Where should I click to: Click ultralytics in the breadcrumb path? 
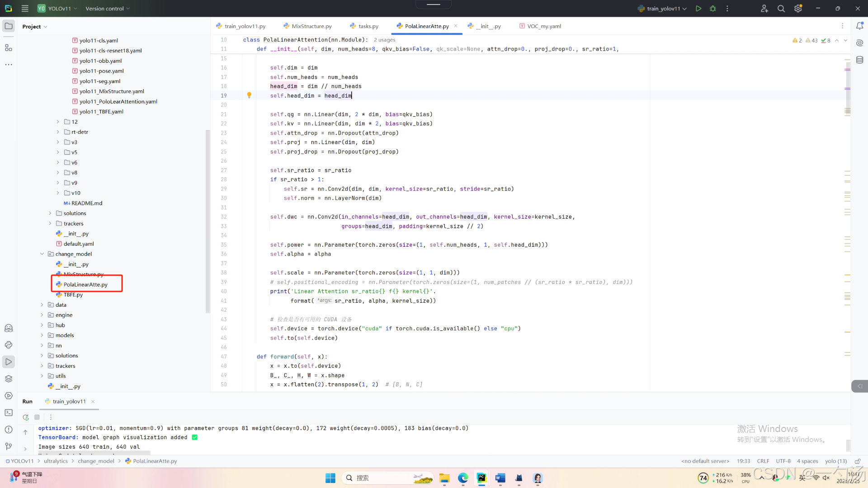click(x=56, y=461)
